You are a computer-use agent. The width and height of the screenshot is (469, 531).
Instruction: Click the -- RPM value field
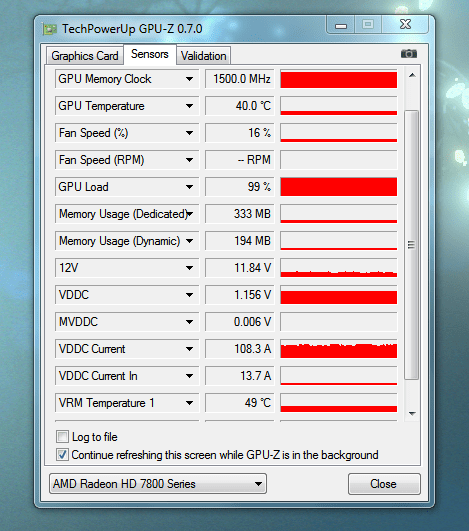pyautogui.click(x=239, y=160)
